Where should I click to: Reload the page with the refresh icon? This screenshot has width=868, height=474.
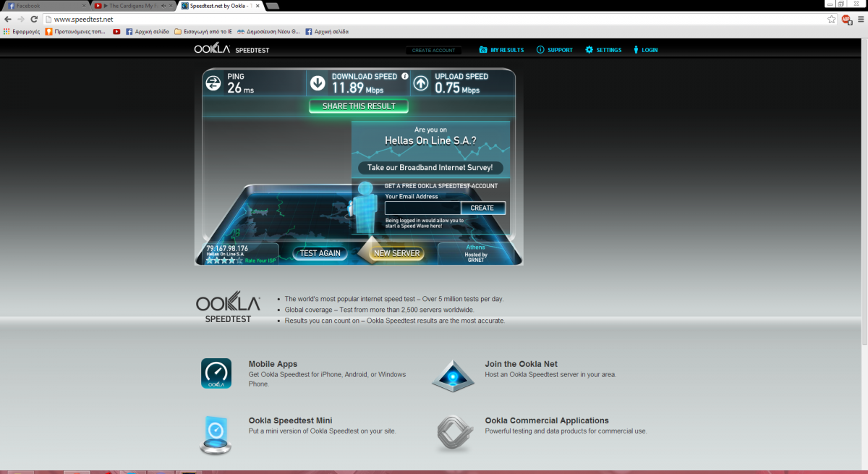[33, 19]
